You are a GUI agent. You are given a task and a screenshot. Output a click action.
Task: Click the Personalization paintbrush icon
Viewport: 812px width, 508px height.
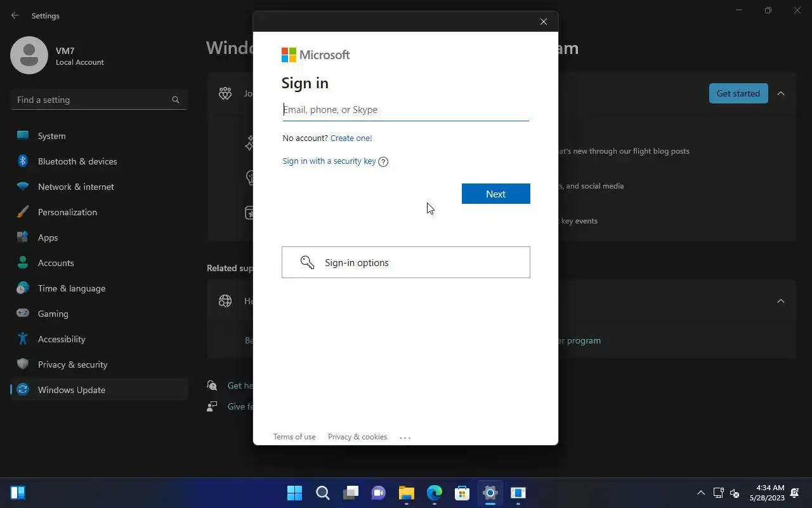tap(23, 212)
